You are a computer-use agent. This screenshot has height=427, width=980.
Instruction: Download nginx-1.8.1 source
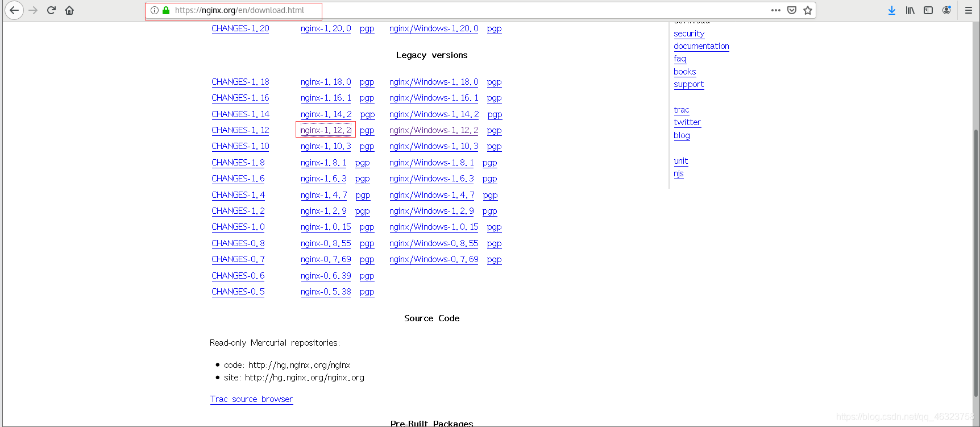click(x=323, y=163)
